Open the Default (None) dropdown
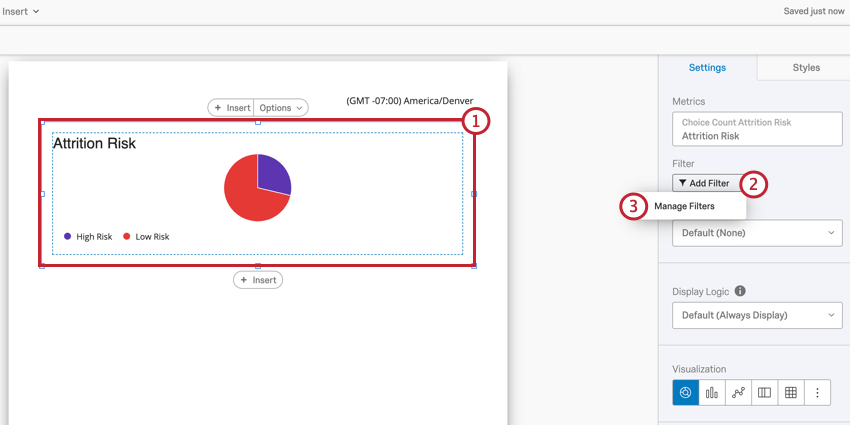 [757, 233]
